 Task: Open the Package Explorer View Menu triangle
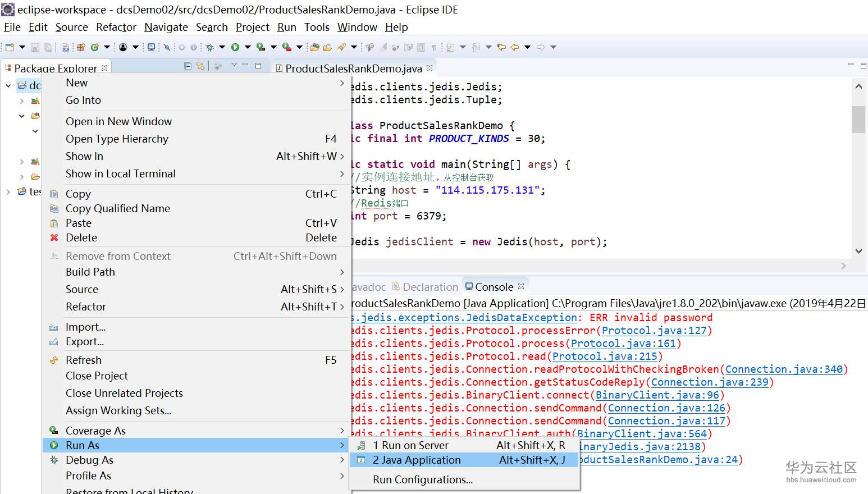pyautogui.click(x=234, y=65)
